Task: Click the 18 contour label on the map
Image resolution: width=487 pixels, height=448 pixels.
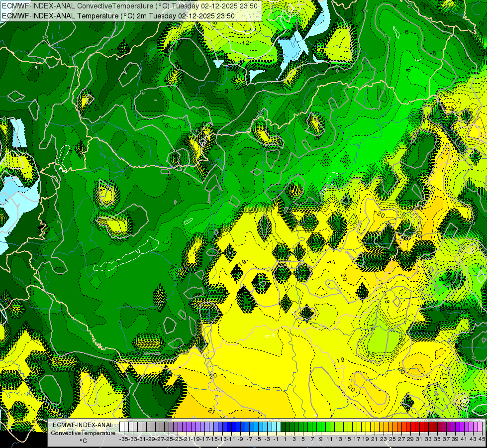Action: pyautogui.click(x=386, y=300)
